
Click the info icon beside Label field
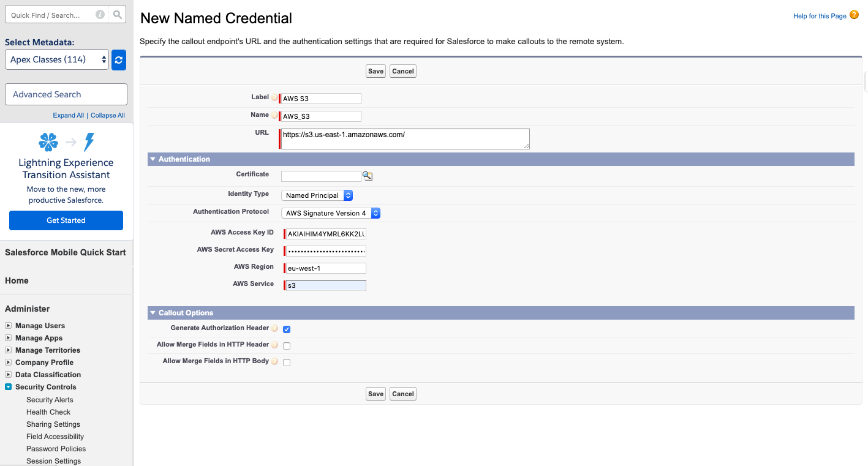pyautogui.click(x=274, y=96)
